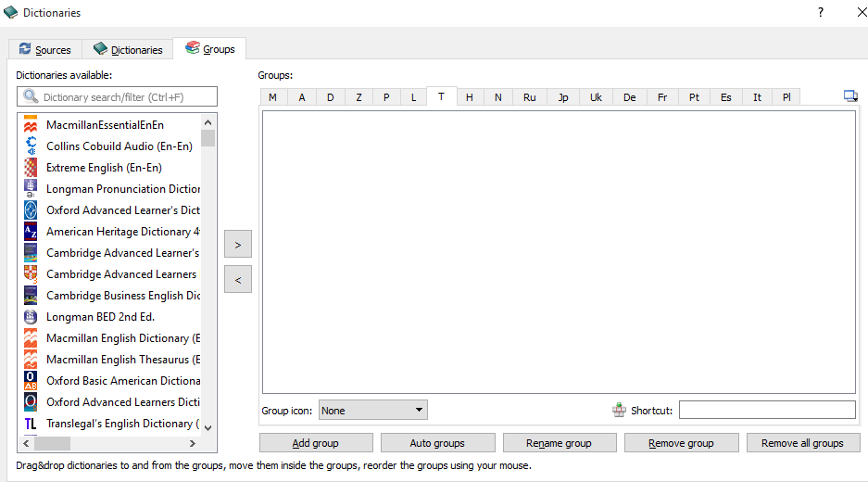Open the It group tab
Viewport: 868px width, 482px height.
757,97
